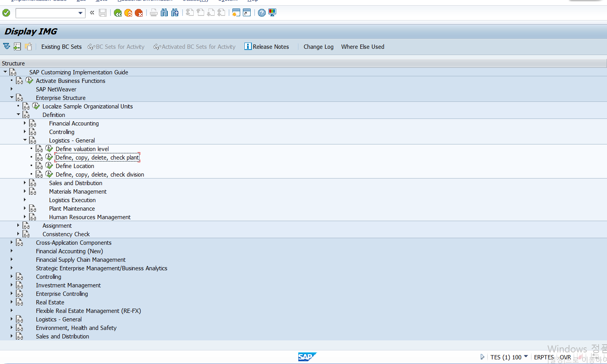This screenshot has height=364, width=607.
Task: Click the BC Sets for Activity button
Action: (116, 47)
